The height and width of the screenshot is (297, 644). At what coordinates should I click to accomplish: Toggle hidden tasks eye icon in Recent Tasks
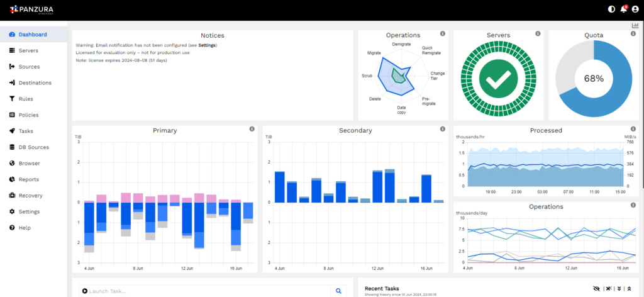point(596,289)
